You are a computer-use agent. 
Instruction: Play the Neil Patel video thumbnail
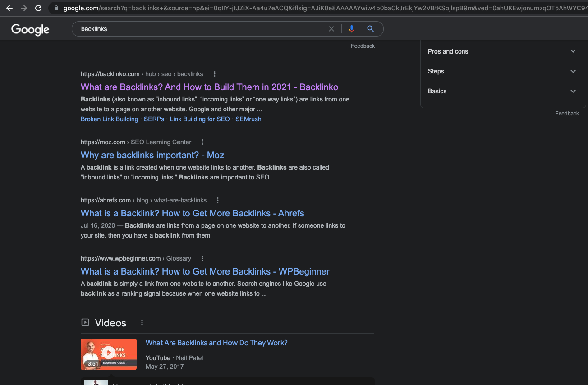[109, 354]
